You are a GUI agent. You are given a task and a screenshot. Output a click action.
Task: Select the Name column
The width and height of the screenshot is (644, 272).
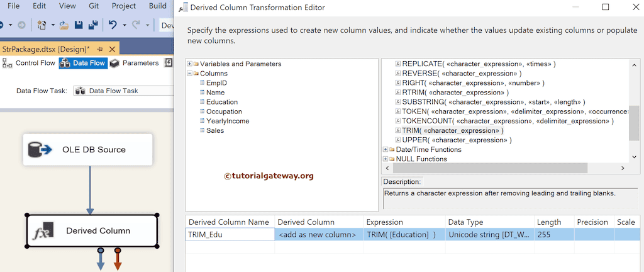coord(215,93)
